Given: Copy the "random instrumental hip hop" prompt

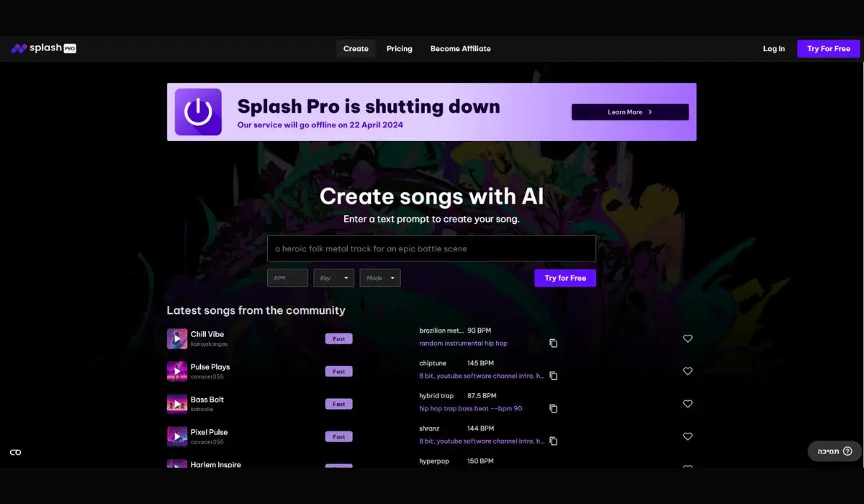Looking at the screenshot, I should [553, 343].
